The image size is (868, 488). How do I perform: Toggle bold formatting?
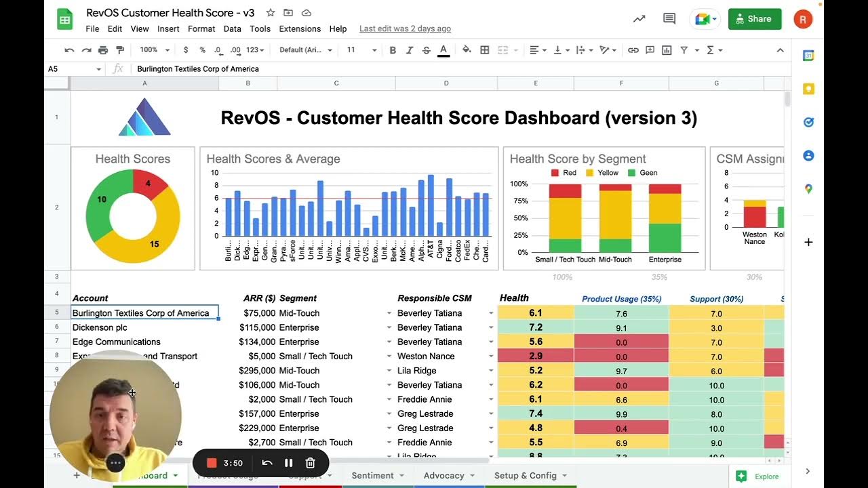coord(393,50)
